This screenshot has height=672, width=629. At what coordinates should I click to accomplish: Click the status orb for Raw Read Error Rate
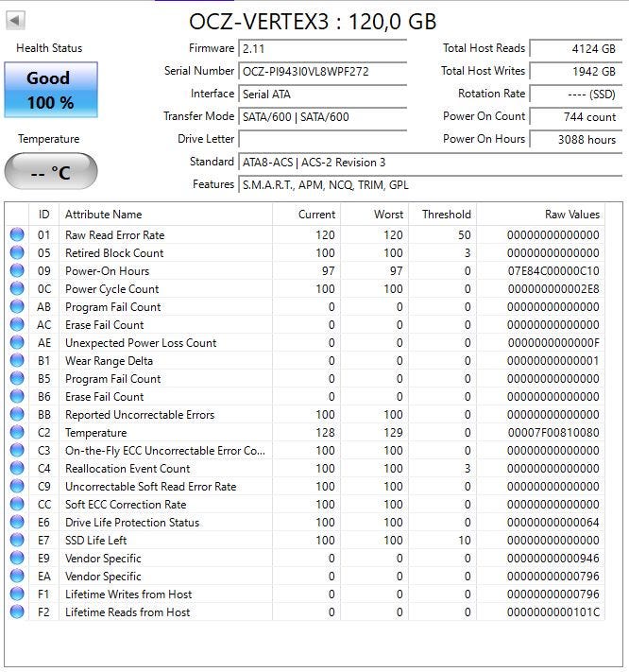(17, 234)
